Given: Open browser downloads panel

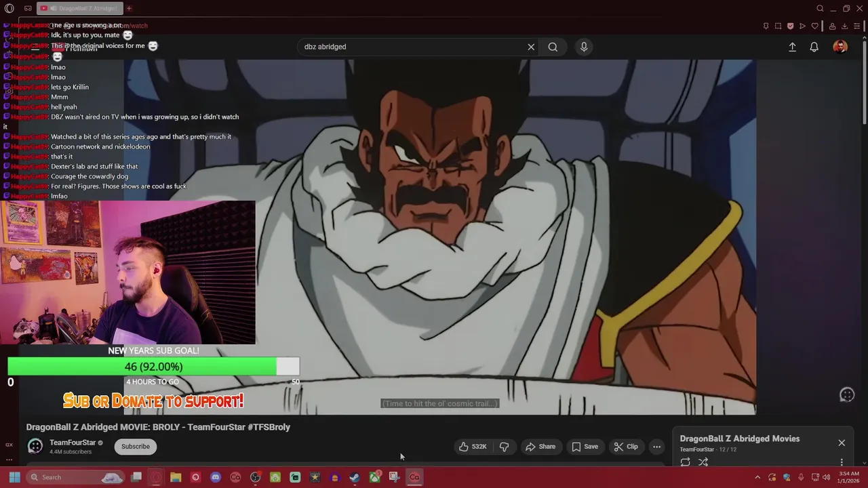Looking at the screenshot, I should 844,26.
